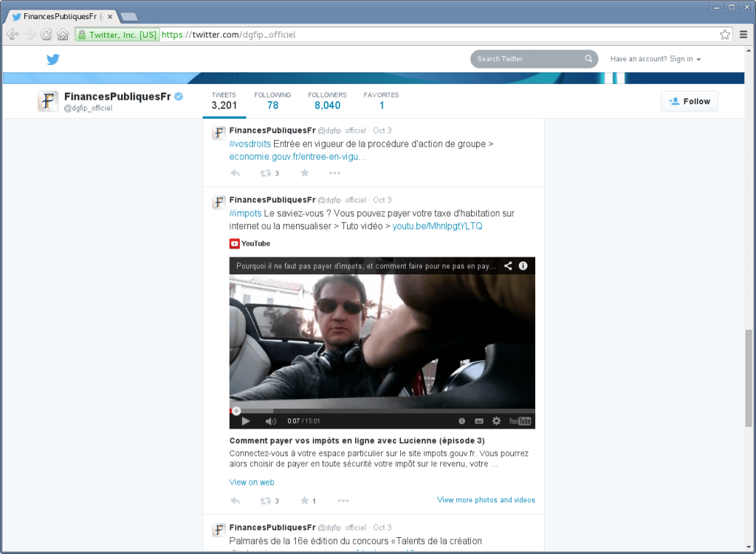Click the video title 'Pourquoi il ne faut pas payer'
The width and height of the screenshot is (756, 554).
point(365,266)
